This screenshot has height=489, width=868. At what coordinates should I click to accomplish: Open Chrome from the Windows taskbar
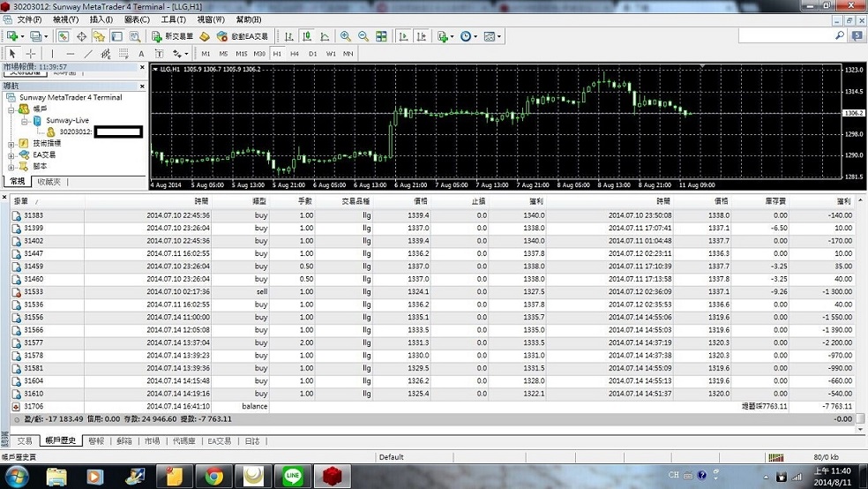click(x=214, y=477)
